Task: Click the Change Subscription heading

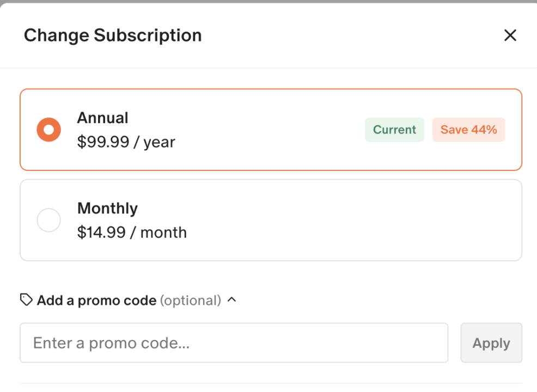Action: tap(113, 35)
